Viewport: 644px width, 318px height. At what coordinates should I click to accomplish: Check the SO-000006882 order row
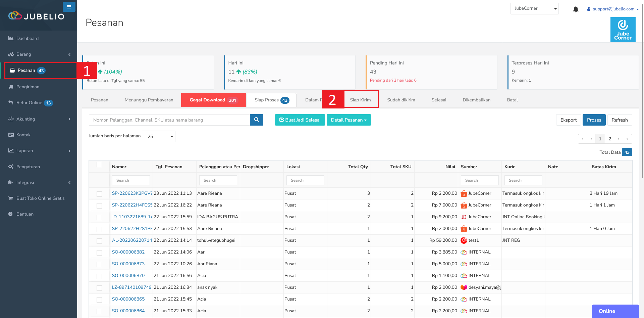(x=99, y=253)
